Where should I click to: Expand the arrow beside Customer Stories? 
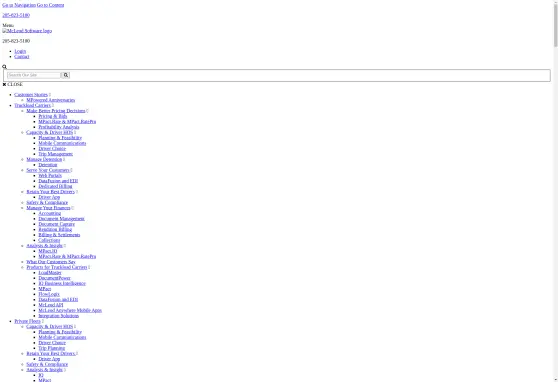[x=50, y=95]
